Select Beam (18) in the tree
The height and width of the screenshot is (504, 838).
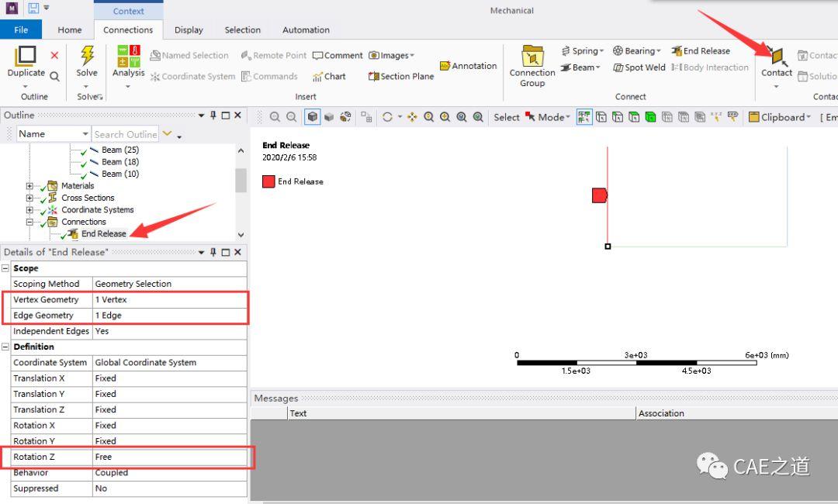click(x=120, y=162)
